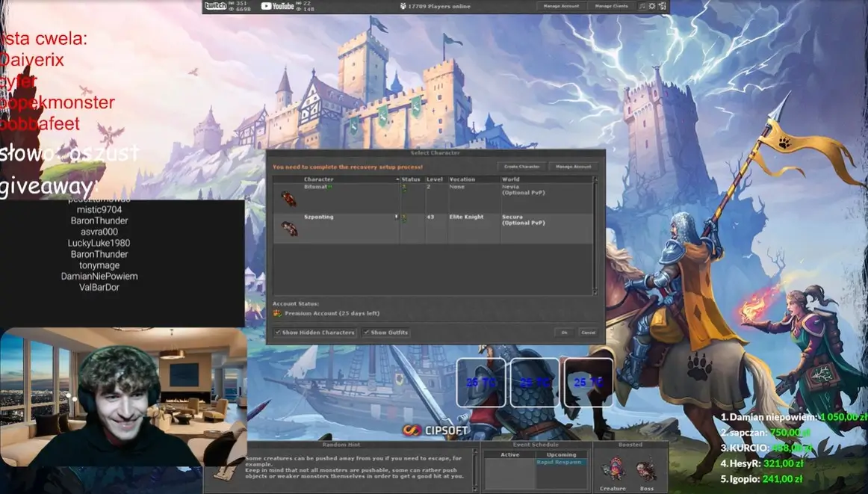Click the level 43 cell
The height and width of the screenshot is (494, 868).
click(430, 217)
